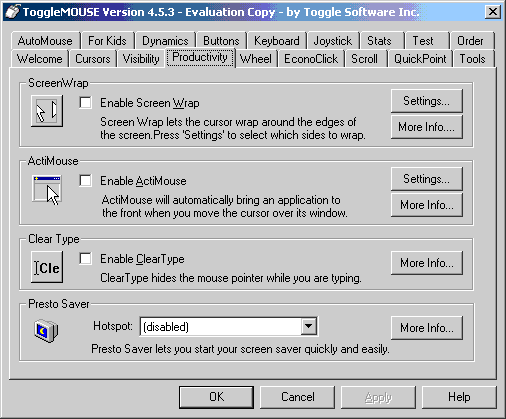Click the ScreenWrap cursor icon
The image size is (506, 419).
[x=47, y=111]
